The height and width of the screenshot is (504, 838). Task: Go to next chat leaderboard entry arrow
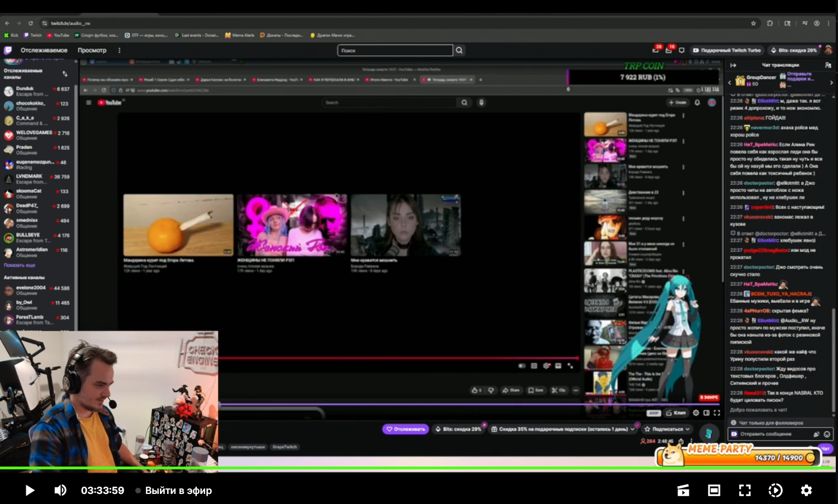[831, 82]
